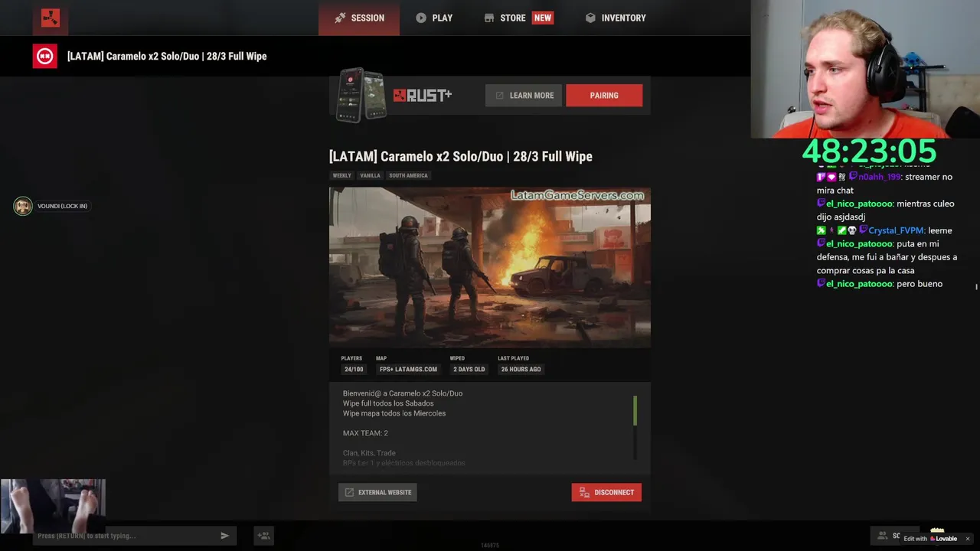Click the NEW badge beside Store
Image resolution: width=980 pixels, height=551 pixels.
pos(543,18)
